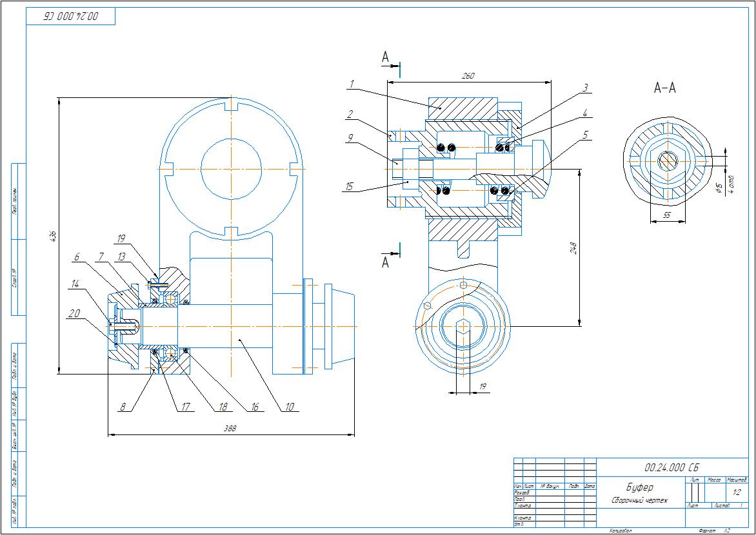Select the "Утв." row label

pyautogui.click(x=519, y=524)
